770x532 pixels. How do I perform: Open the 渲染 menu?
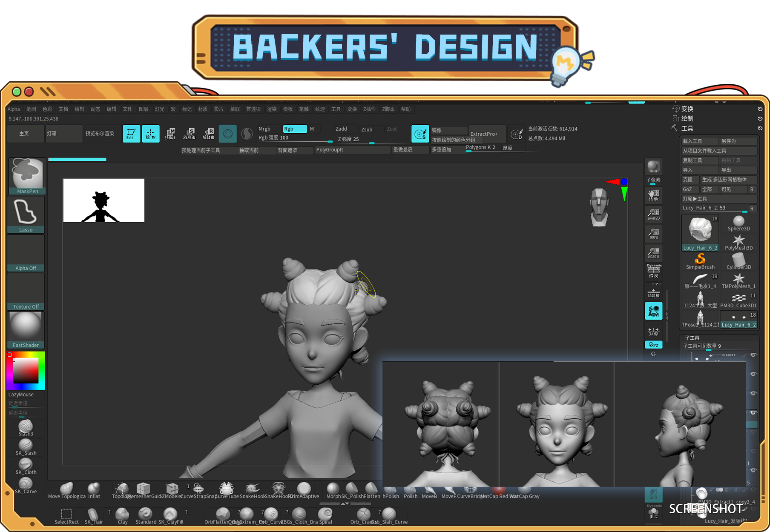272,109
